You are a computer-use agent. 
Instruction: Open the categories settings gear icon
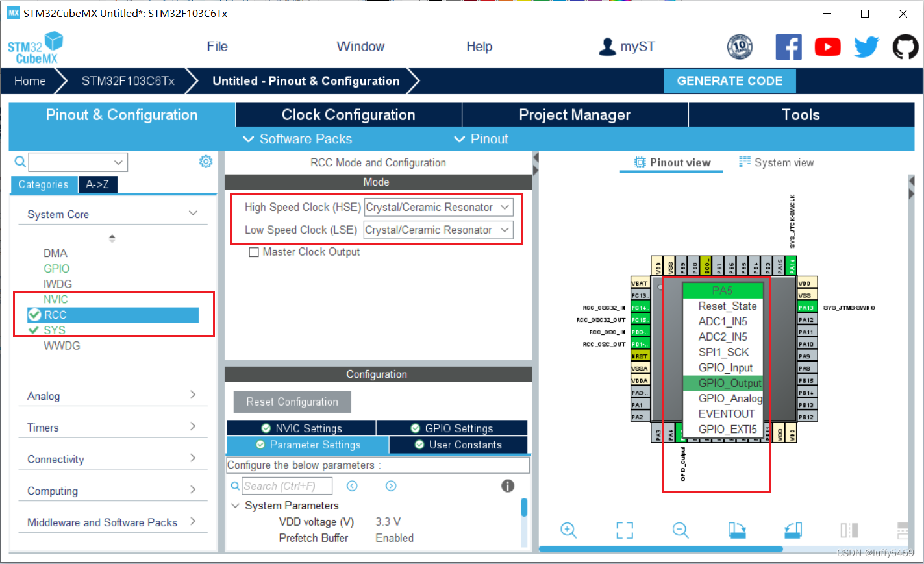tap(206, 162)
